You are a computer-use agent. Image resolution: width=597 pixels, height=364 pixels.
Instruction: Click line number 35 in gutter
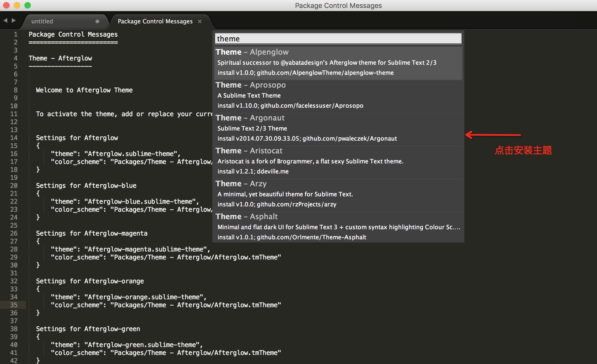(14, 305)
